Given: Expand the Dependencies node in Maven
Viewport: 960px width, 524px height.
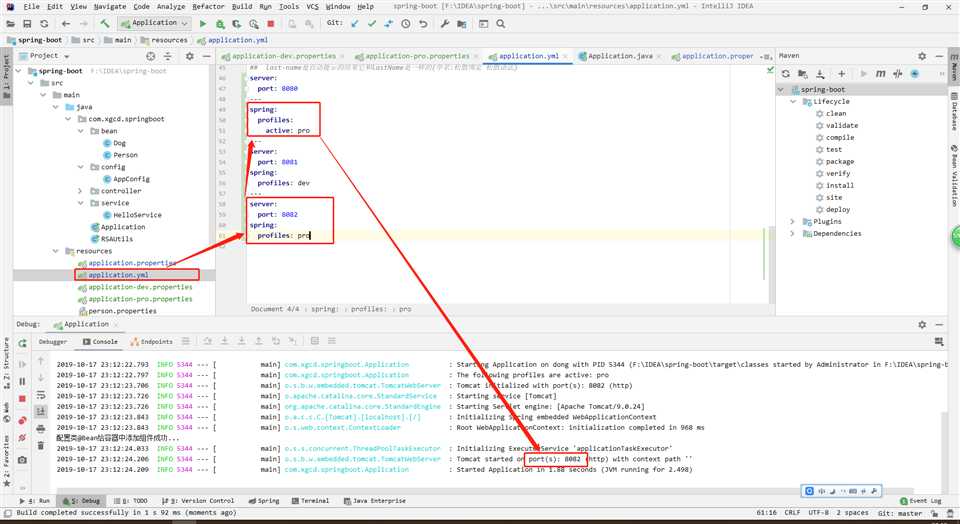Looking at the screenshot, I should click(x=793, y=233).
